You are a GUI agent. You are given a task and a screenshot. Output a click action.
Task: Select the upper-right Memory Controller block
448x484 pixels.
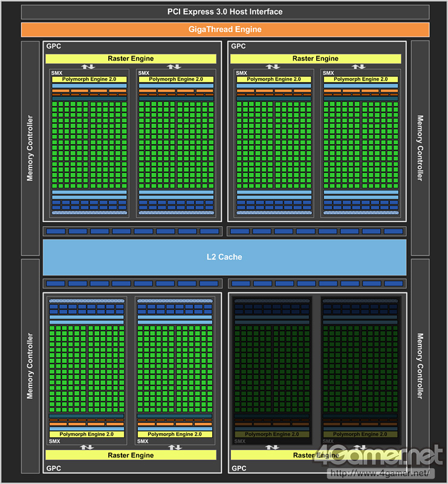[420, 148]
